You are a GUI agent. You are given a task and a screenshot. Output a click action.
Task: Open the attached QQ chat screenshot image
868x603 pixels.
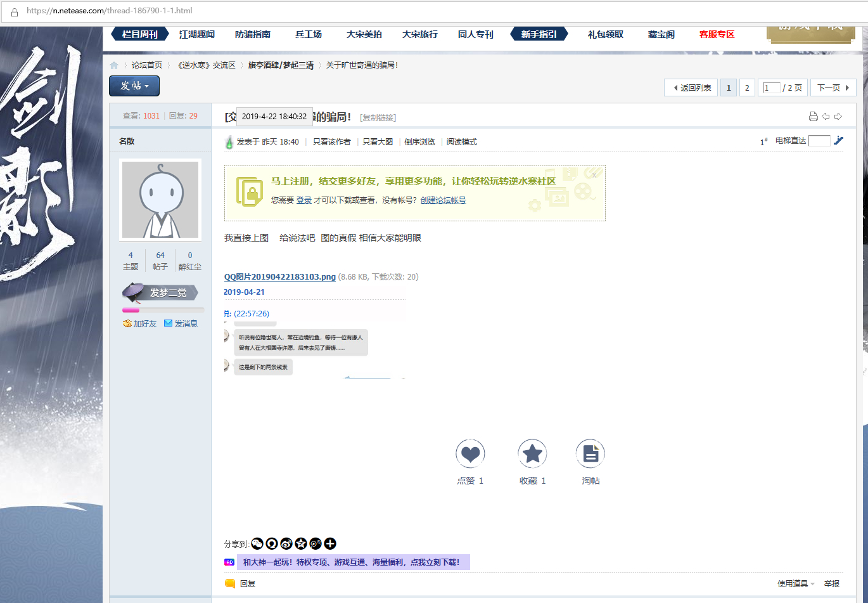pyautogui.click(x=315, y=332)
